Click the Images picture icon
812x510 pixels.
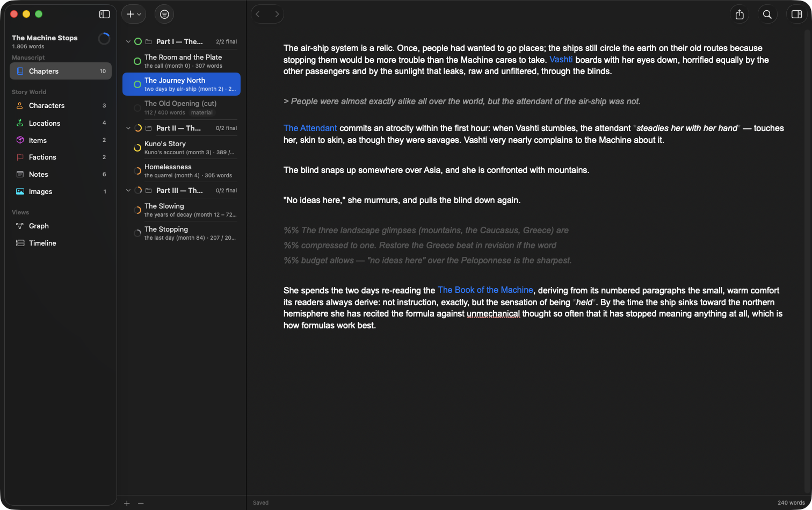pyautogui.click(x=20, y=192)
